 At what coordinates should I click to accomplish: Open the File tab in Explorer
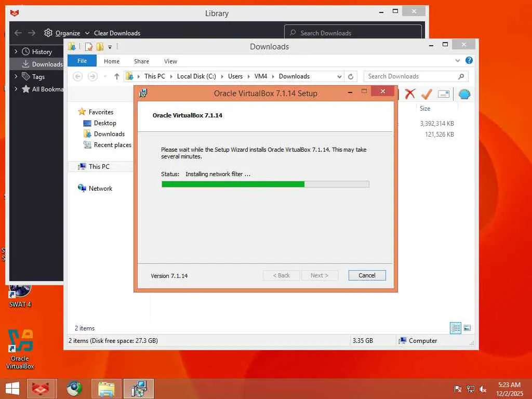click(x=82, y=61)
